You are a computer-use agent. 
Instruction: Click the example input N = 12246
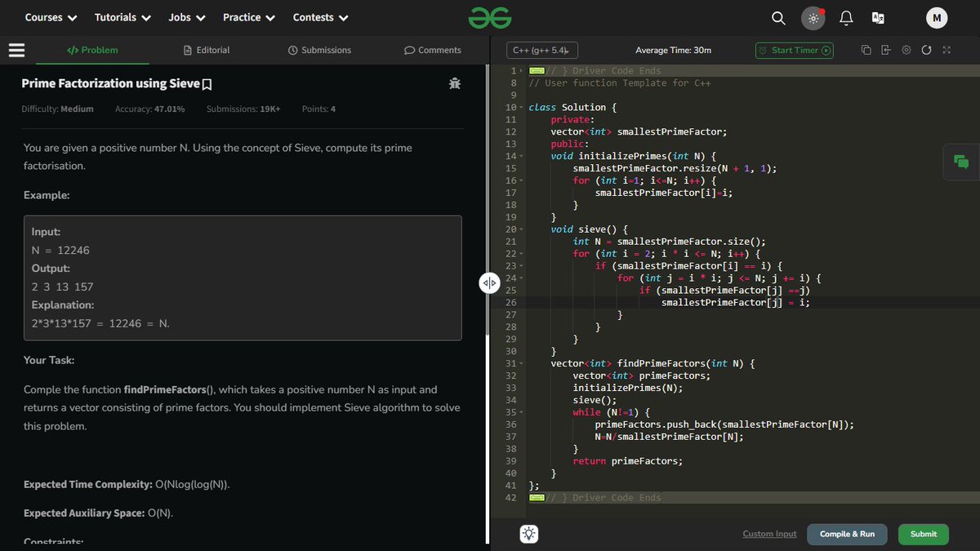pos(60,251)
